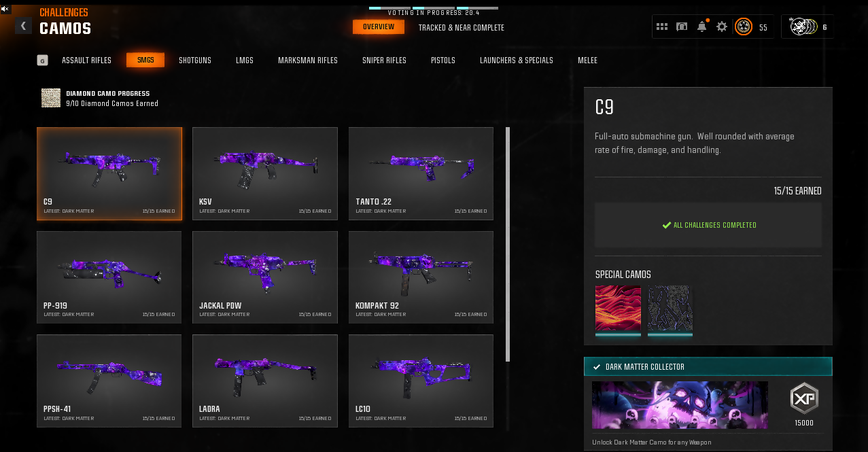Image resolution: width=868 pixels, height=452 pixels.
Task: Open the Sniper Rifles category
Action: pyautogui.click(x=384, y=60)
